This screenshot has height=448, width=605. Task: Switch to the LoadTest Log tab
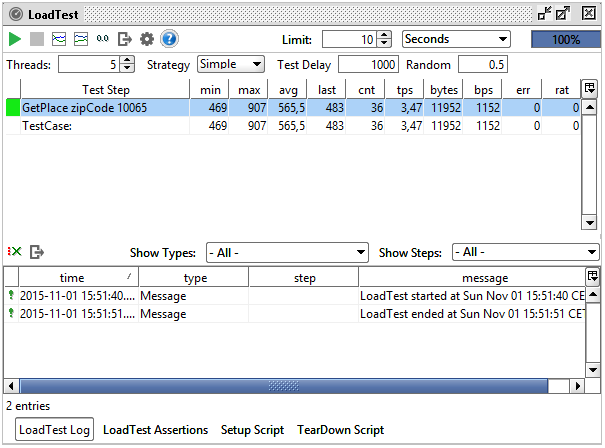pos(54,429)
